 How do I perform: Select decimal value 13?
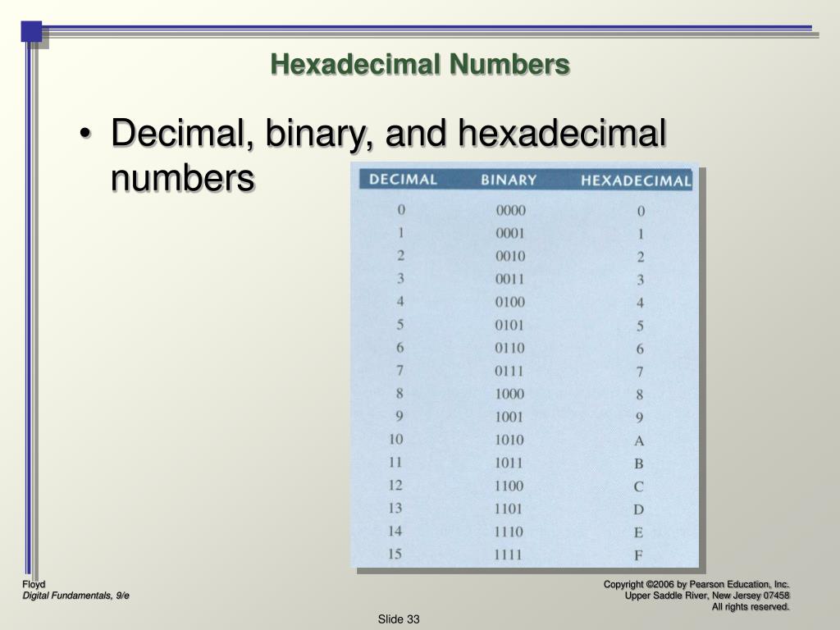(395, 509)
